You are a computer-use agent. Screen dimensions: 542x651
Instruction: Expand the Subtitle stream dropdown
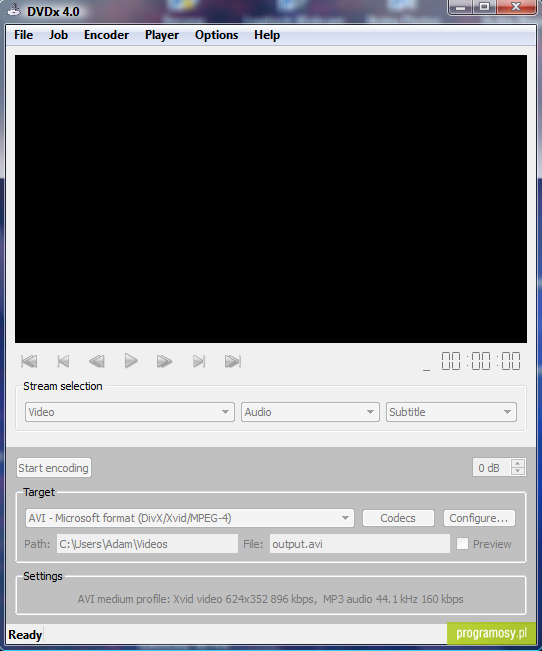pos(451,412)
